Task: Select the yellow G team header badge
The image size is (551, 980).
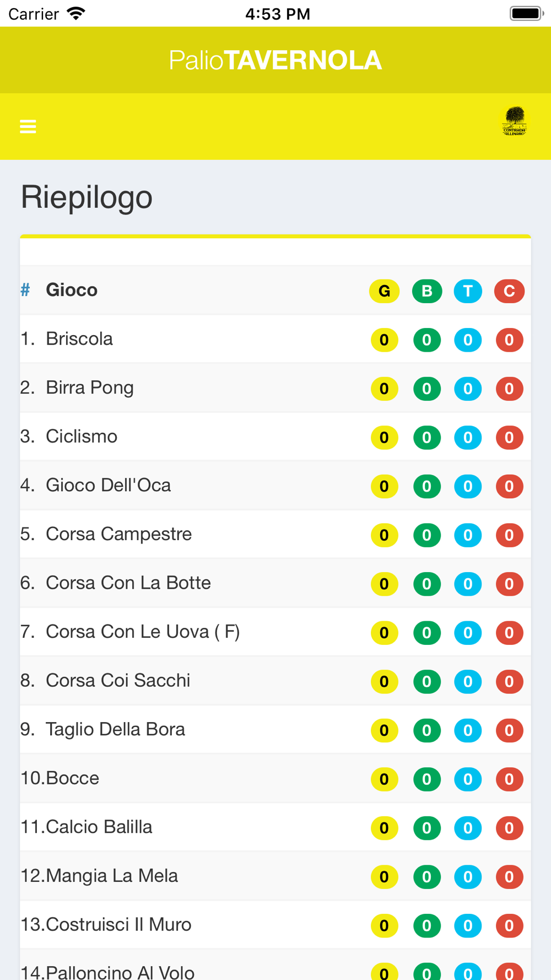Action: [384, 291]
